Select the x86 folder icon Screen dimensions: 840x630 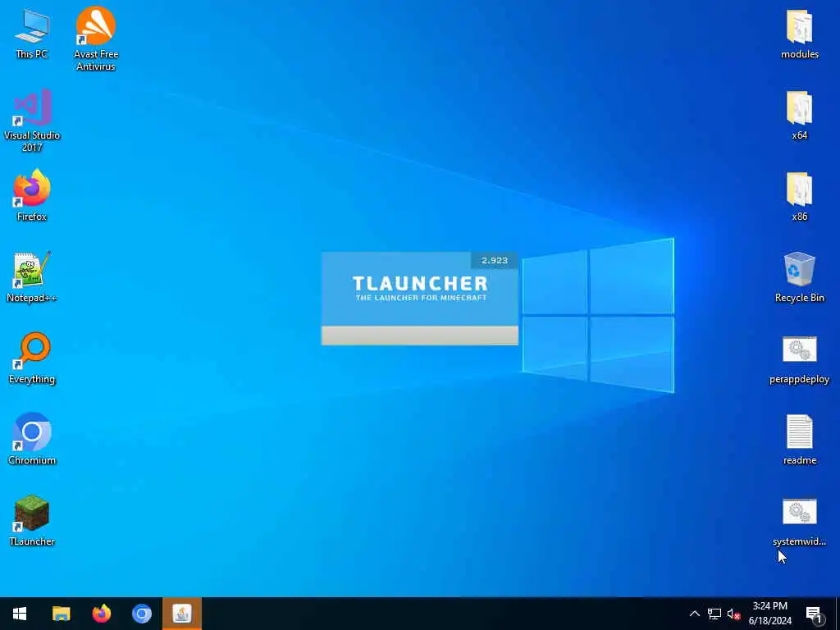(799, 197)
